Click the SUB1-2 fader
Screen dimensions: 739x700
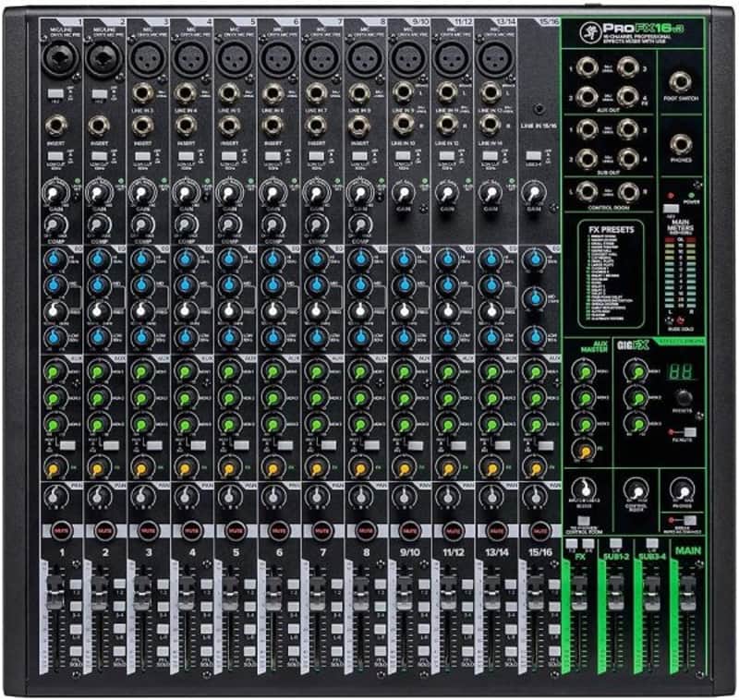pos(615,593)
